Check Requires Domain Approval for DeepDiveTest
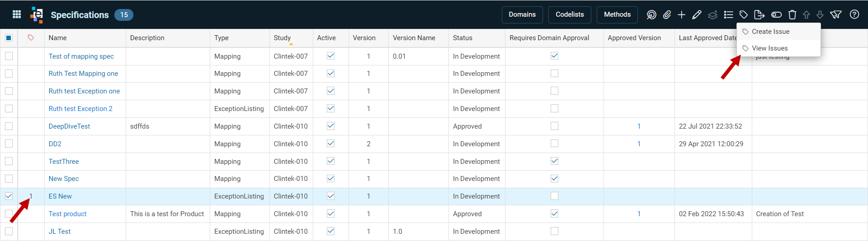This screenshot has height=241, width=868. [x=554, y=126]
